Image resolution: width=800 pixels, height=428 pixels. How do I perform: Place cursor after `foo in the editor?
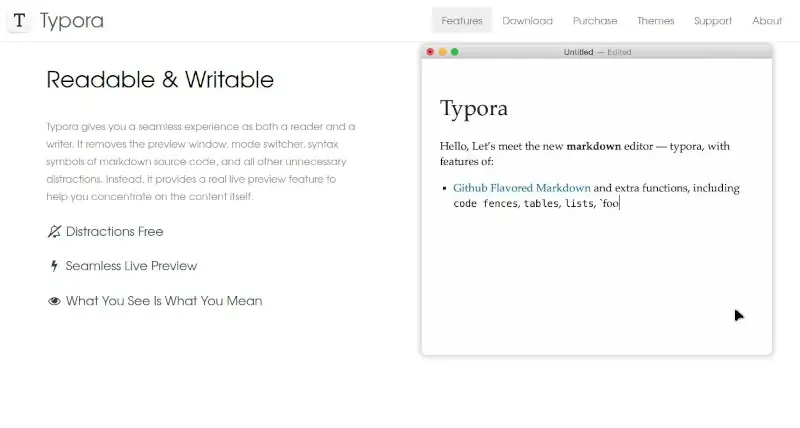(621, 204)
